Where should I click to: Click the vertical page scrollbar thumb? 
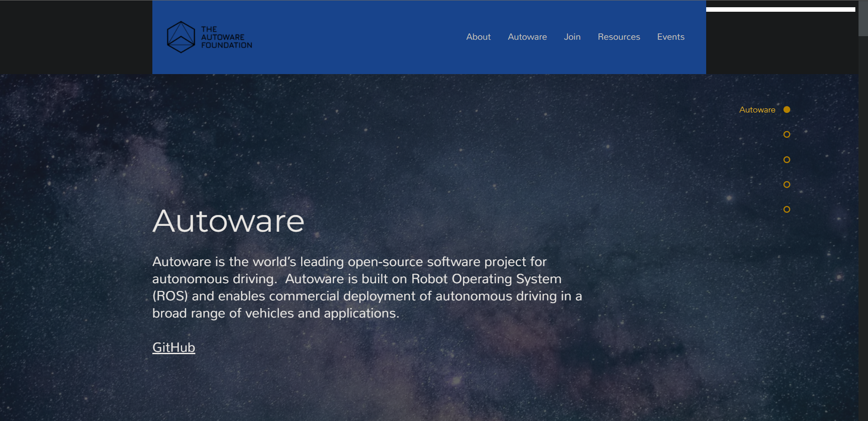[863, 18]
